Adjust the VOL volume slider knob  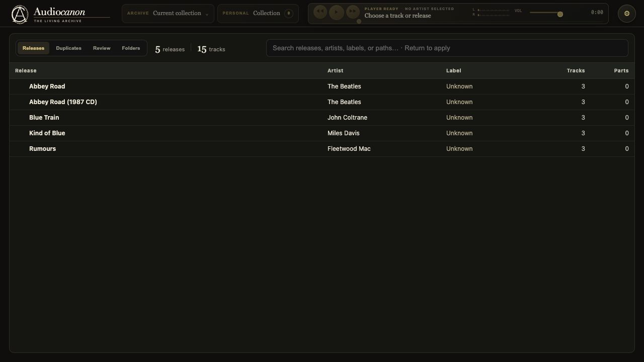[x=560, y=14]
